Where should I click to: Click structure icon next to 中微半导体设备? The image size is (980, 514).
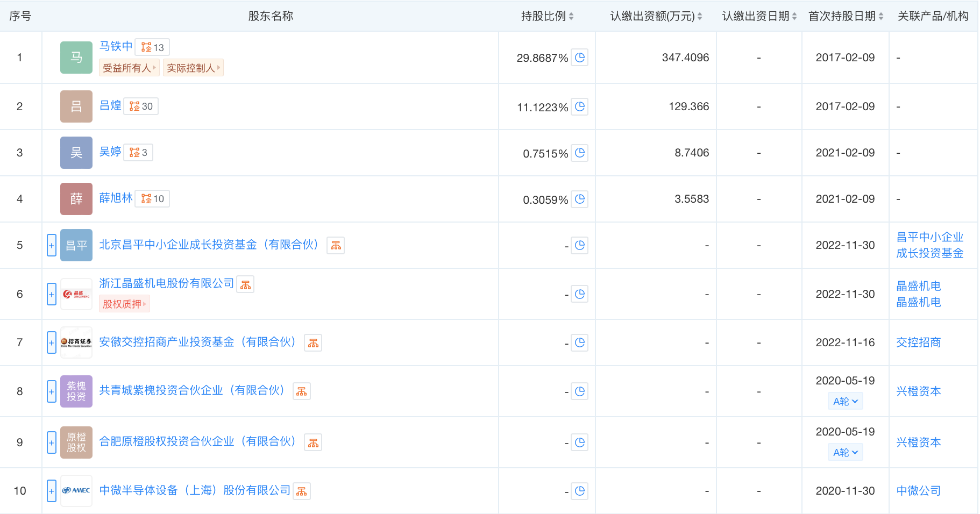[x=302, y=491]
